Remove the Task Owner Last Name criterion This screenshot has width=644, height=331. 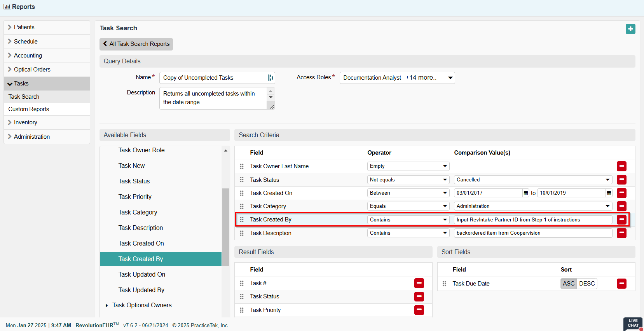click(x=621, y=166)
